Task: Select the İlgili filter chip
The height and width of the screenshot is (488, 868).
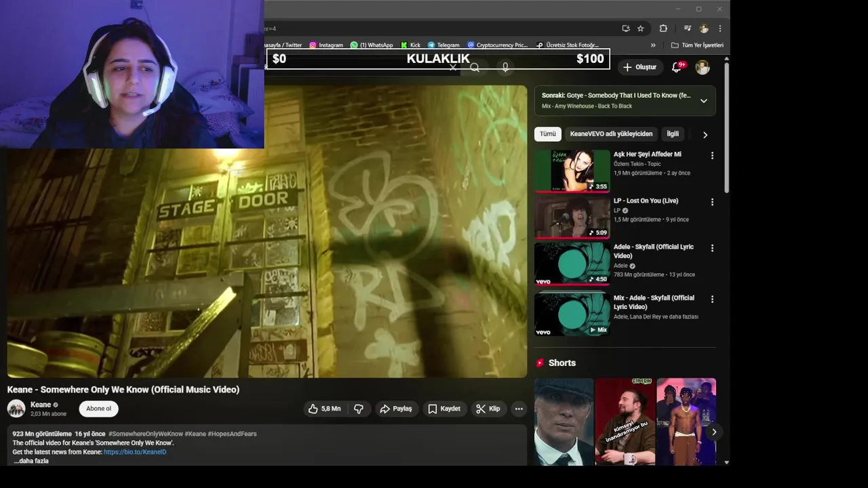Action: point(672,134)
